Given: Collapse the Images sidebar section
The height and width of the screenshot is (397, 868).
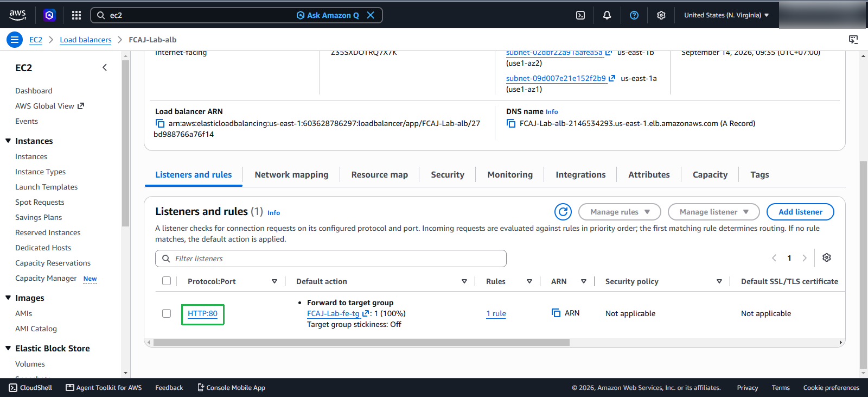Looking at the screenshot, I should click(8, 298).
